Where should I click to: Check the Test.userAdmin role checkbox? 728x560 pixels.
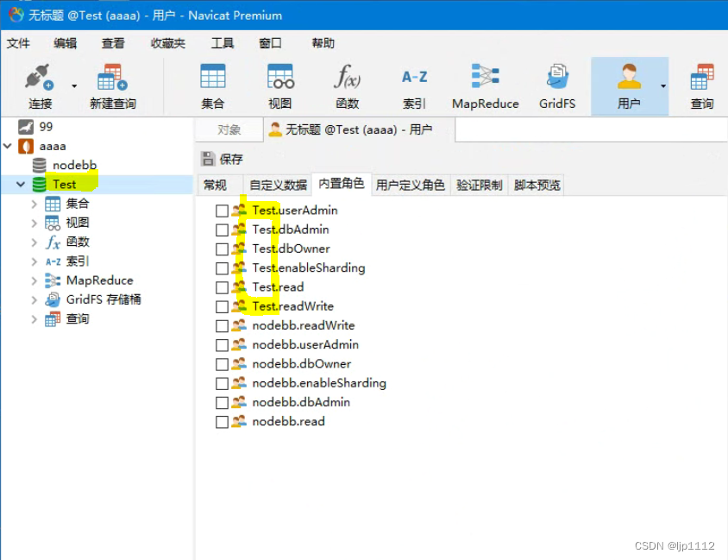(222, 211)
